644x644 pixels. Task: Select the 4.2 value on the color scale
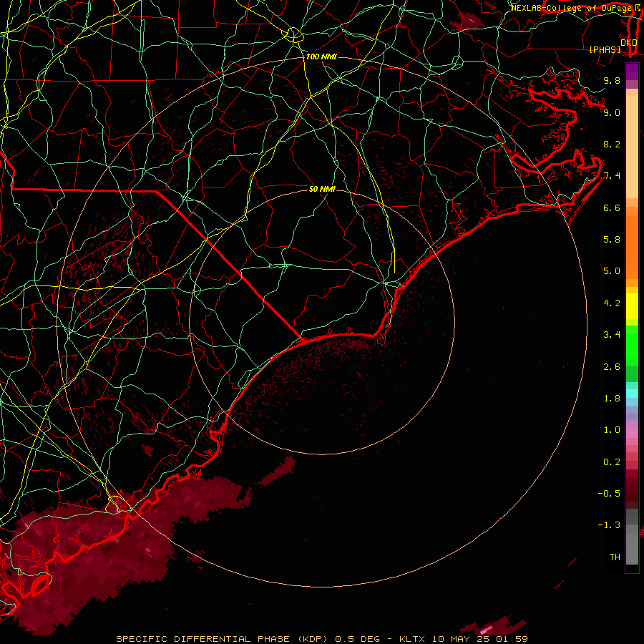612,303
